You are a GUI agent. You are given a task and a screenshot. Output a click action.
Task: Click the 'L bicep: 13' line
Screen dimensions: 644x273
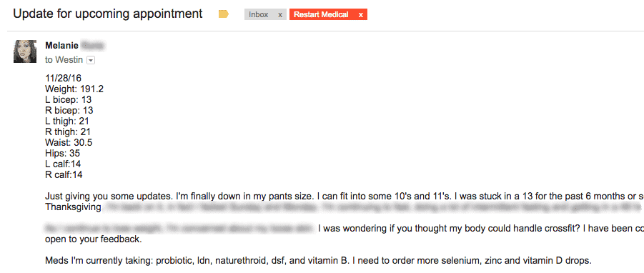[x=68, y=99]
